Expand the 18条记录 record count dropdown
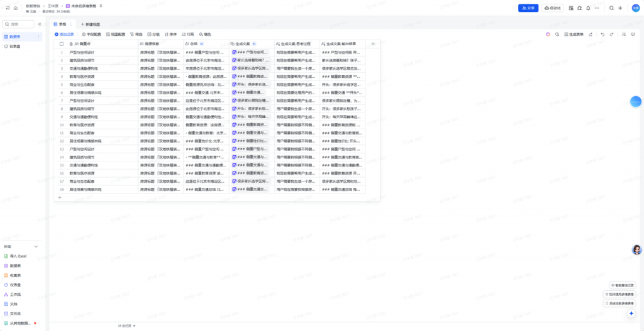The image size is (644, 331). (x=126, y=326)
